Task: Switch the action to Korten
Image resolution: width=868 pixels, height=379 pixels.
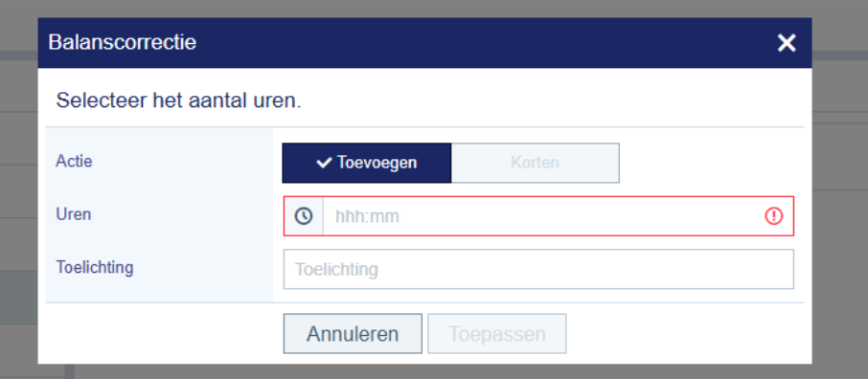Action: pyautogui.click(x=536, y=163)
